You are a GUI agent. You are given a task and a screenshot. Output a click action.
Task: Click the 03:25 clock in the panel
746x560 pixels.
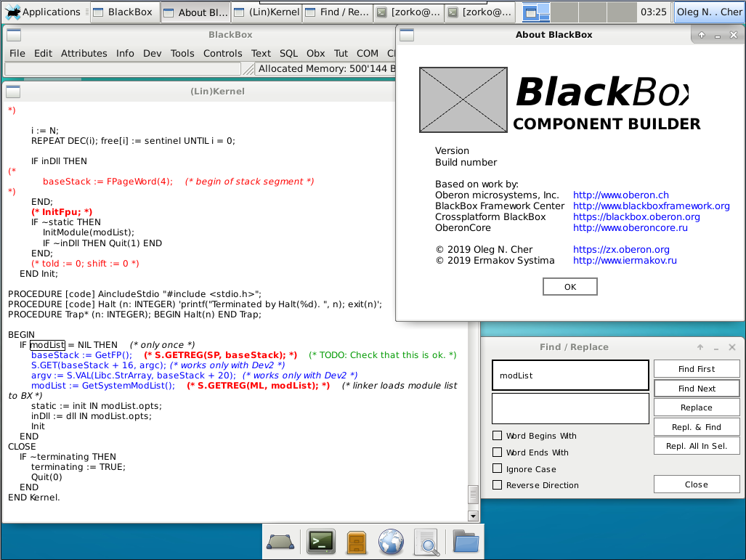click(x=653, y=12)
